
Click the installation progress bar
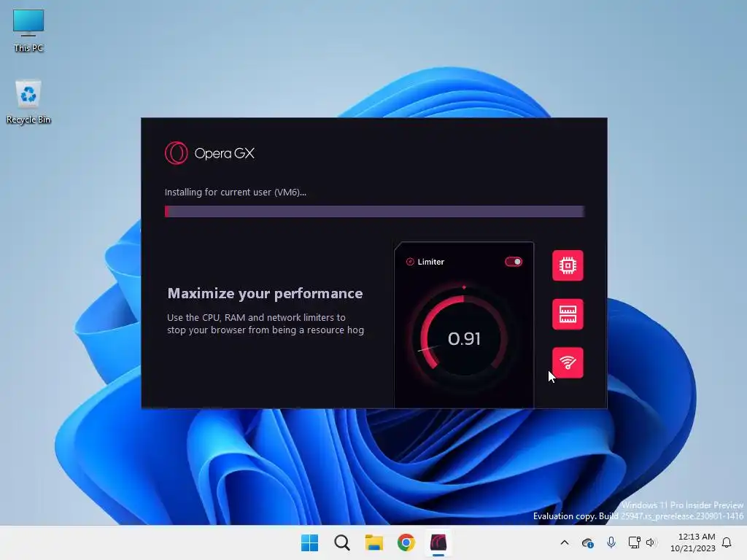(374, 211)
